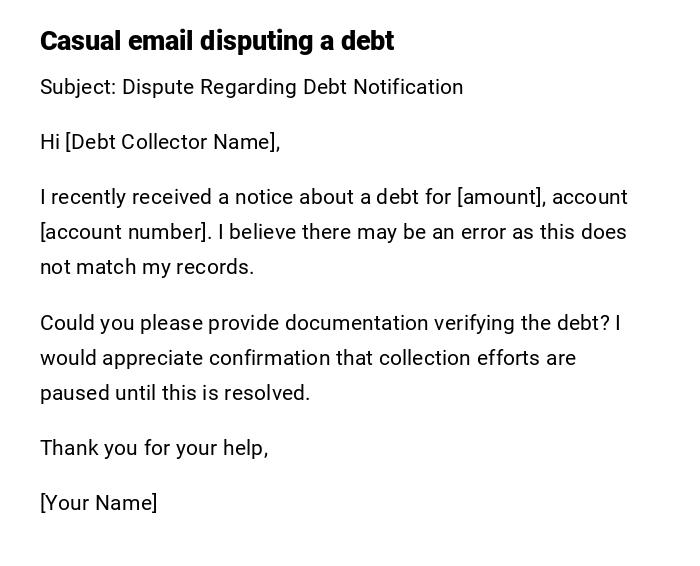The height and width of the screenshot is (566, 700).
Task: Click the "not match my records." line
Action: [147, 267]
